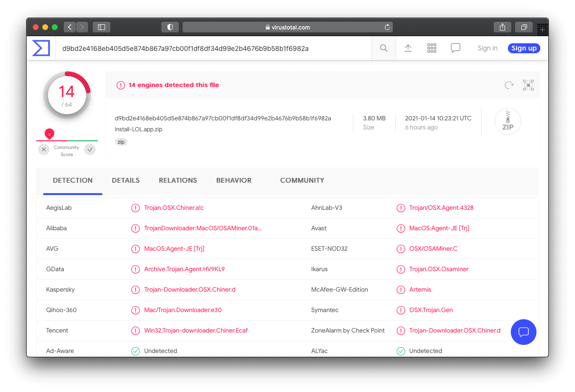
Task: Click Win32.Trojan-downloader.Chiner.Ecaf detection
Action: tap(196, 331)
